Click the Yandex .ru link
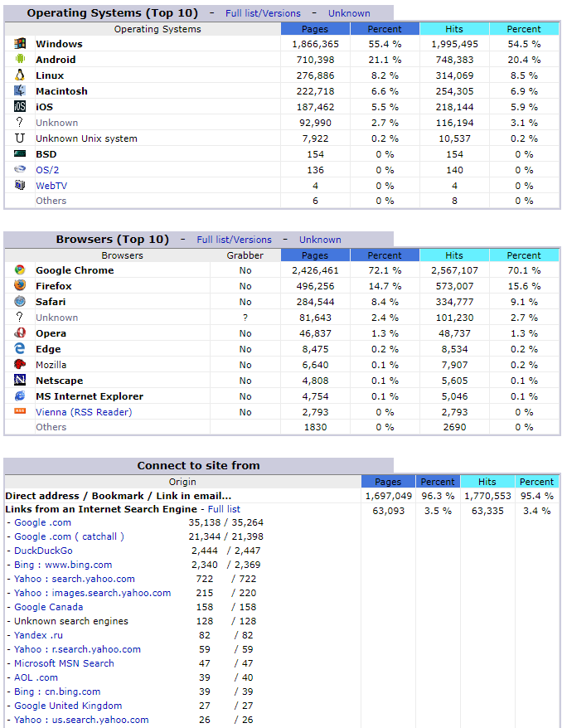Image resolution: width=567 pixels, height=728 pixels. 37,635
